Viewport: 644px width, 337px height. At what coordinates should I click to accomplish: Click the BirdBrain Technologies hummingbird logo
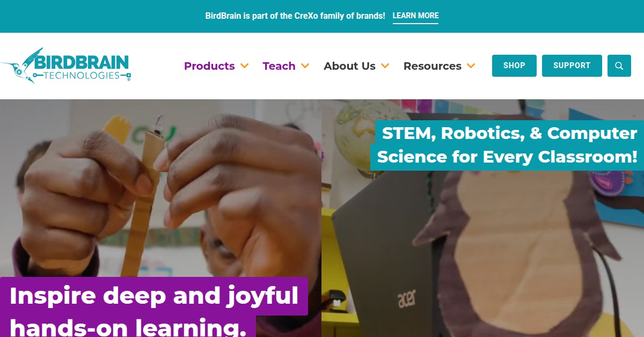point(65,66)
